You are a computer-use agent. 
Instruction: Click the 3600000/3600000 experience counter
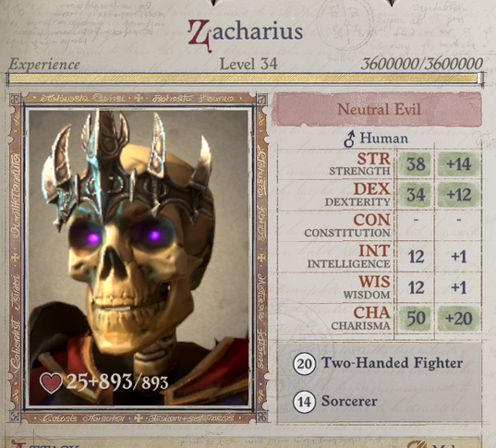point(422,64)
